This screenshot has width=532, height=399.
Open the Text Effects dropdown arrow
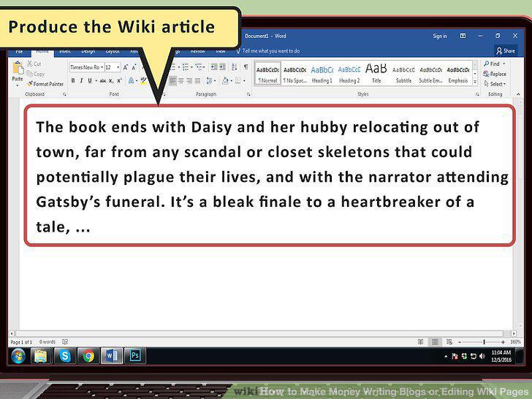(x=137, y=80)
